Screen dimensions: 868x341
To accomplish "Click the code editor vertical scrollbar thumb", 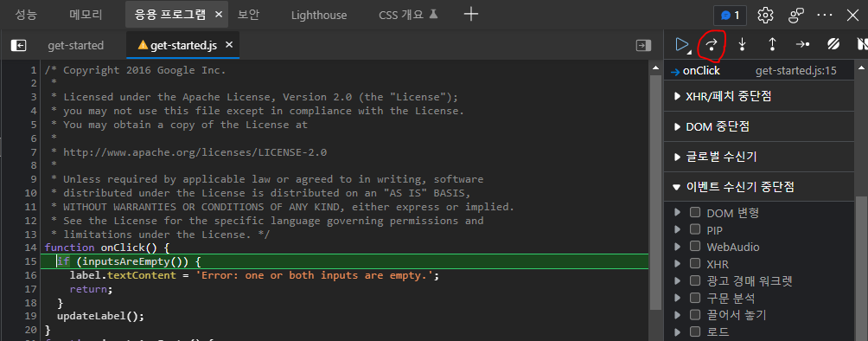I will 655,192.
